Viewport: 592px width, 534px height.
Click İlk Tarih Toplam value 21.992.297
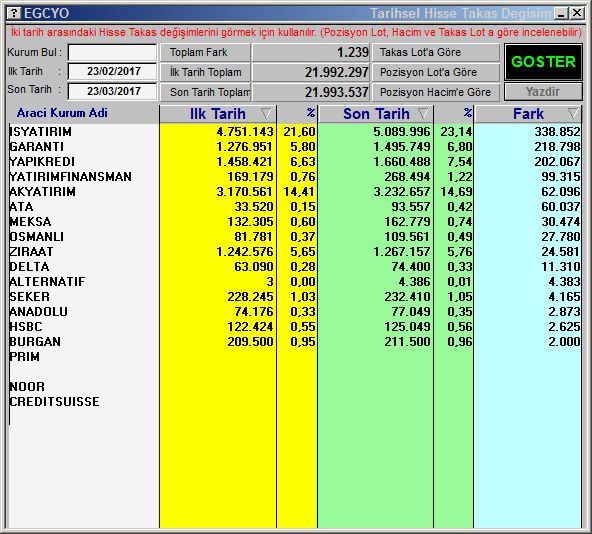click(x=337, y=72)
